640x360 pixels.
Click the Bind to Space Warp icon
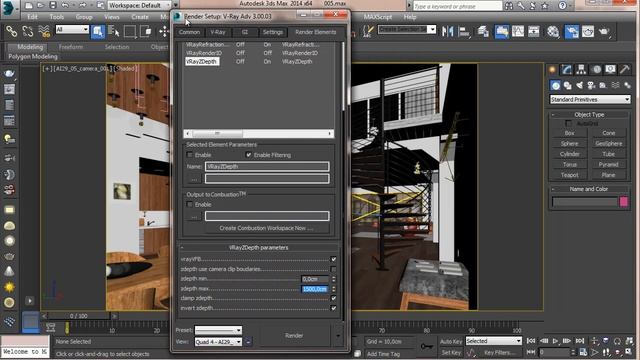click(x=44, y=31)
